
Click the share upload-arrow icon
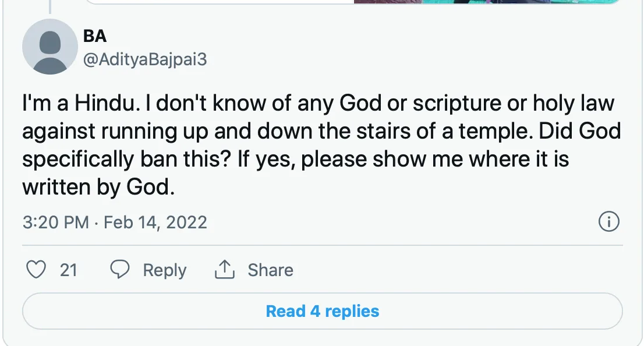pos(225,270)
